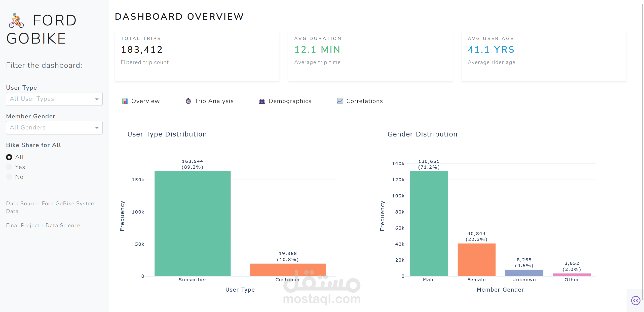Viewport: 644px width, 312px height.
Task: Click the cyclist logo icon
Action: [x=16, y=21]
